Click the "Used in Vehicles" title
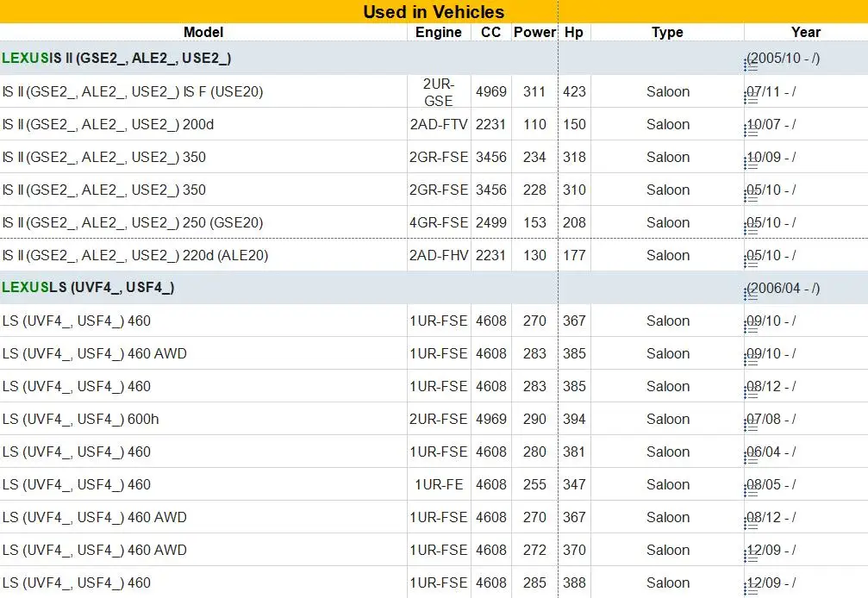This screenshot has width=868, height=598. [x=434, y=11]
